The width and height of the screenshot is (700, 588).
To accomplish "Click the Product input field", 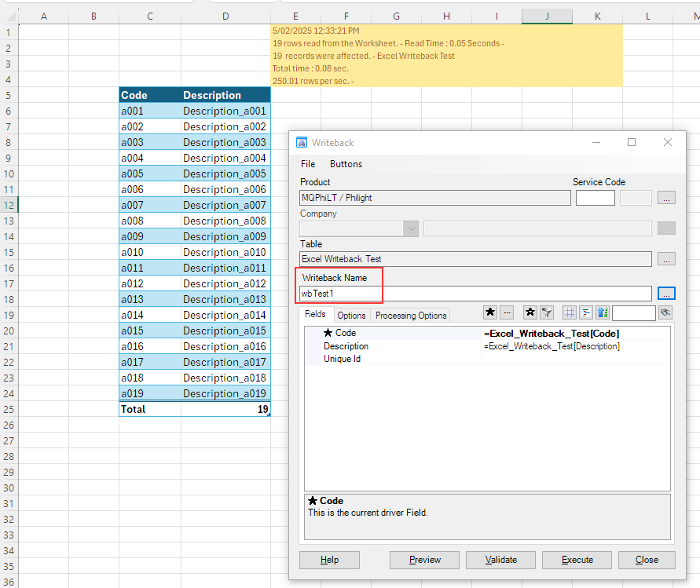I will pyautogui.click(x=435, y=198).
